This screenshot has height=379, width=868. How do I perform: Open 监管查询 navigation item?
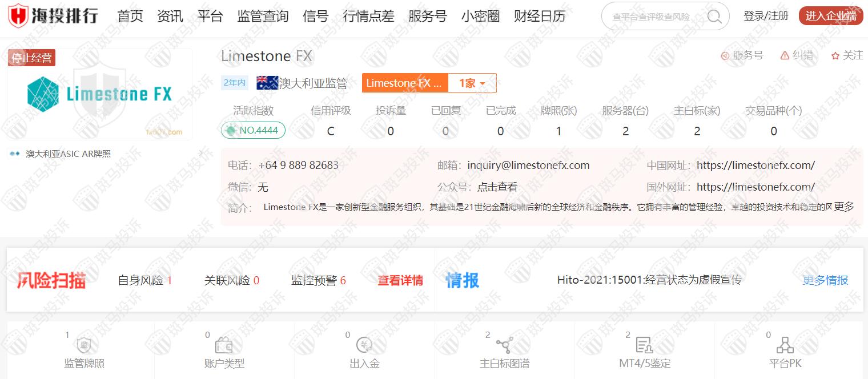(x=263, y=17)
